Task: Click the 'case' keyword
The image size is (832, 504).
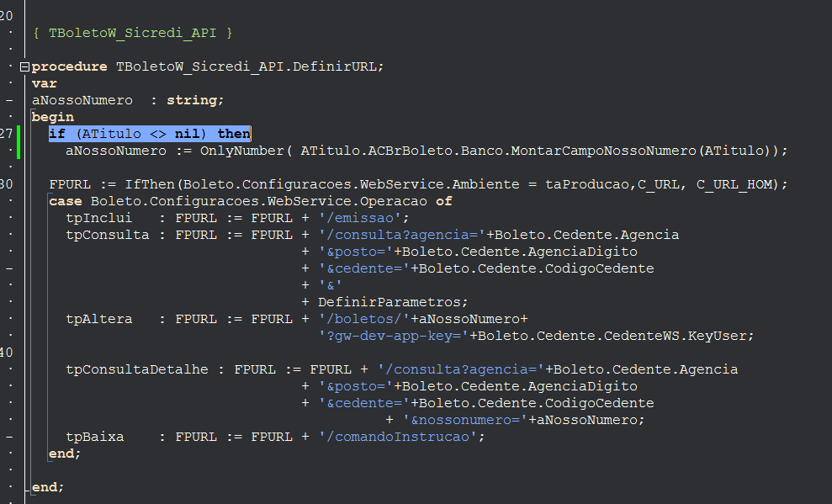Action: pyautogui.click(x=66, y=201)
